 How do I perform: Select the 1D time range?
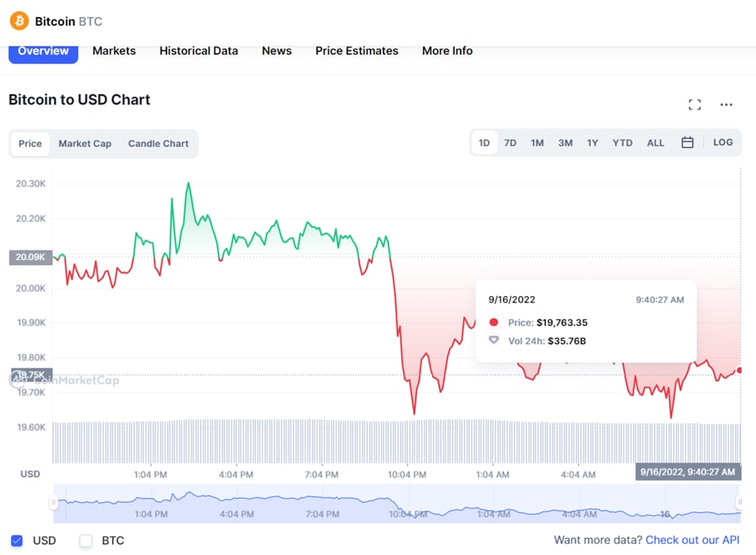click(x=484, y=142)
